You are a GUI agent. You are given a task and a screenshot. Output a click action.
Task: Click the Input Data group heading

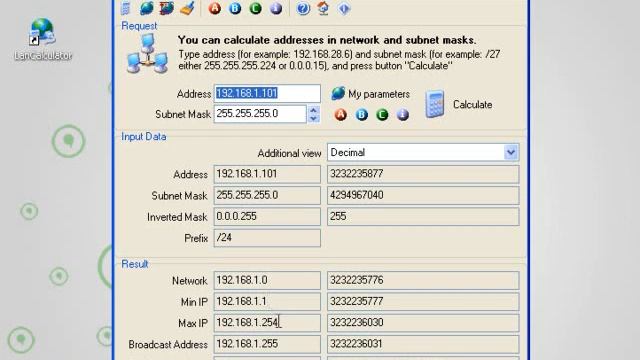(144, 136)
